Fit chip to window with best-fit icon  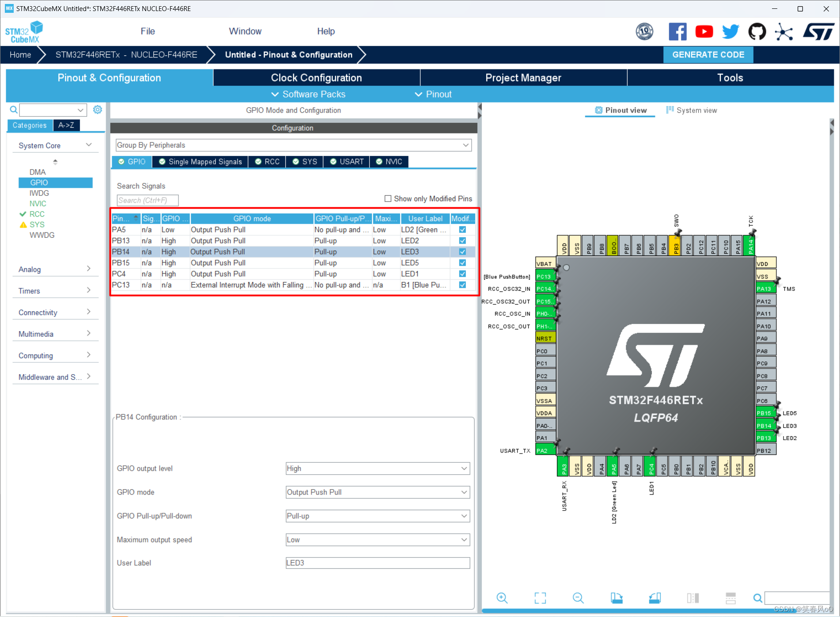[540, 598]
